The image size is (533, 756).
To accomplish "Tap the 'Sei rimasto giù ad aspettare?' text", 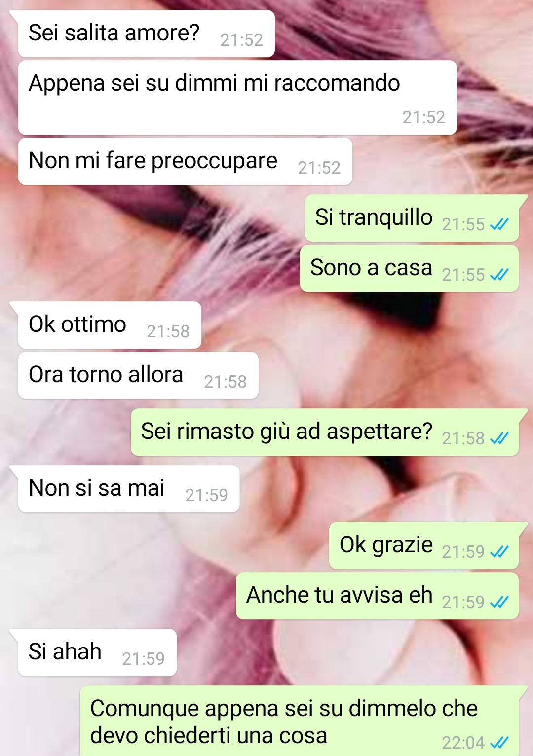I will point(287,432).
